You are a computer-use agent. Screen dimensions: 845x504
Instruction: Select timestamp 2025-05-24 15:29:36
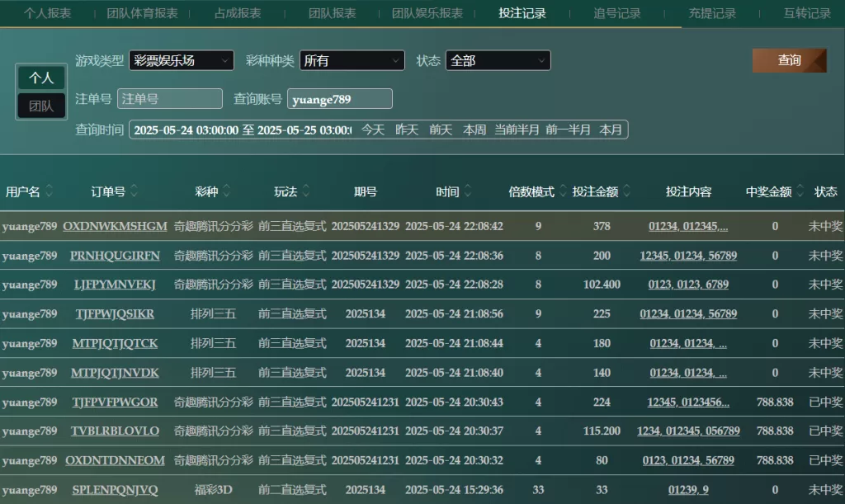pyautogui.click(x=454, y=490)
